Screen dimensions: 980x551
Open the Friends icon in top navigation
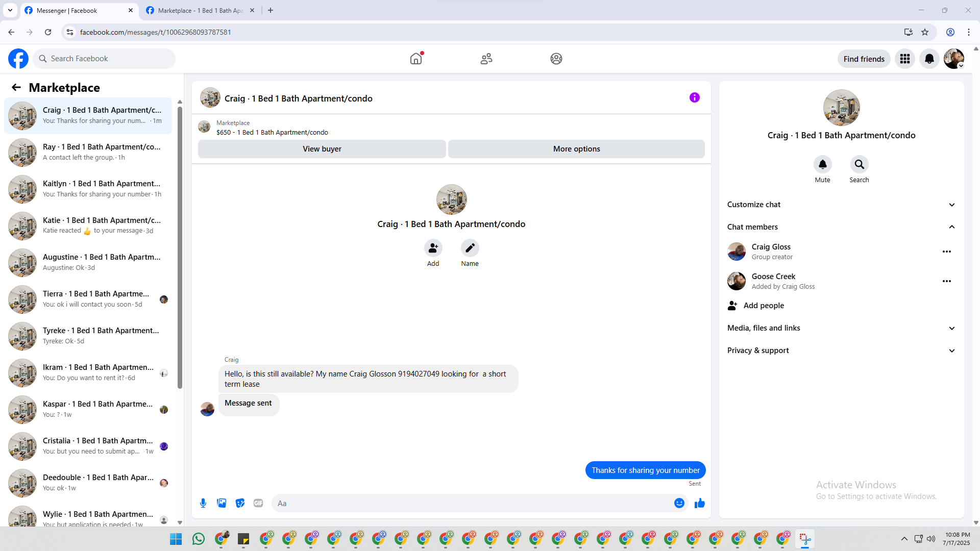(x=486, y=59)
